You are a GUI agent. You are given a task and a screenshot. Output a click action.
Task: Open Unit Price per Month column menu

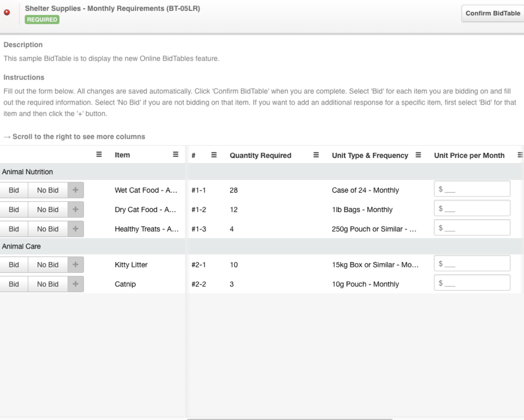(x=520, y=155)
